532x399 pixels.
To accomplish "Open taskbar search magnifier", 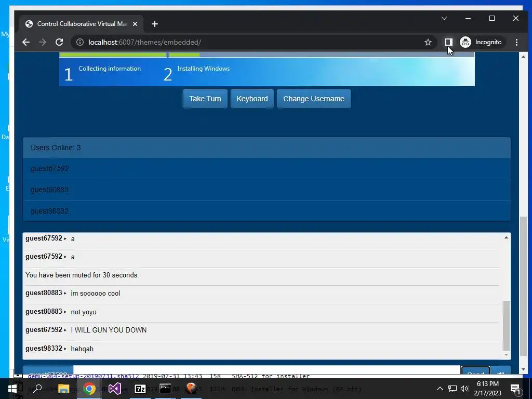I will pyautogui.click(x=37, y=389).
